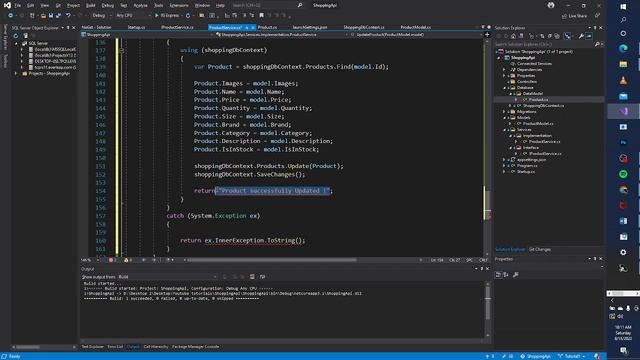640x360 pixels.
Task: Expand Projects - ShoppingApi in SQL explorer
Action: (x=16, y=74)
